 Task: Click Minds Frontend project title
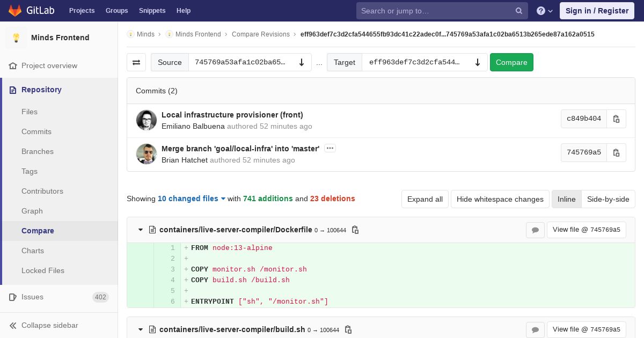click(60, 38)
